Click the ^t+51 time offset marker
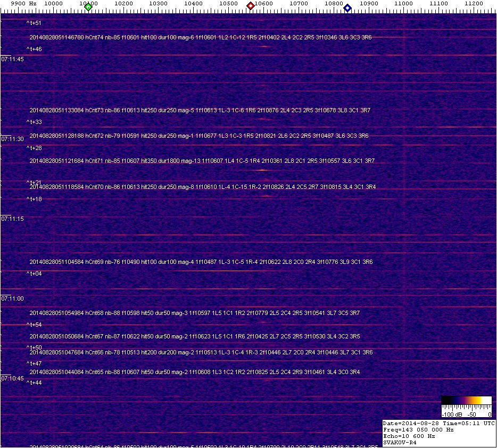The height and width of the screenshot is (448, 497). click(x=34, y=23)
